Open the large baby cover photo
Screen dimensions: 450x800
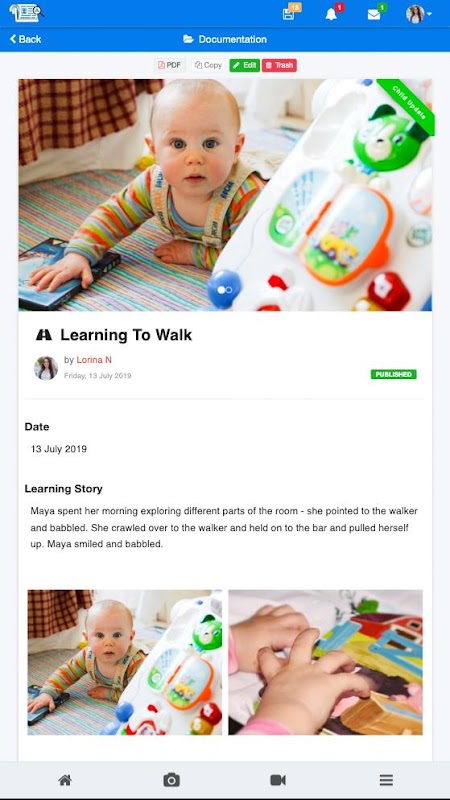tap(226, 195)
